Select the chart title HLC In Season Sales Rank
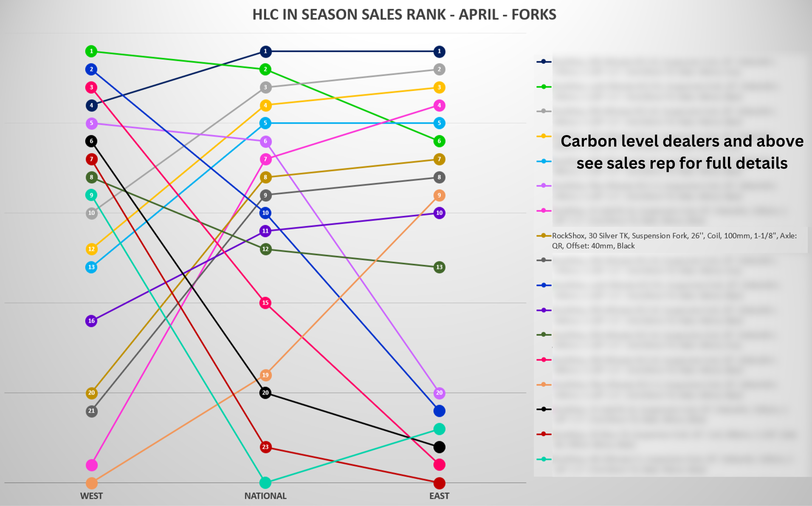Screen dimensions: 812x506 [404, 15]
